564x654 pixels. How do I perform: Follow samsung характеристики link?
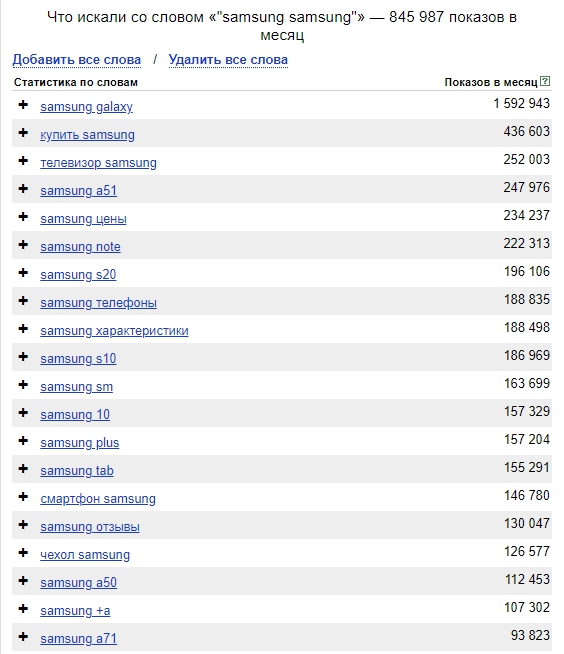click(x=114, y=331)
